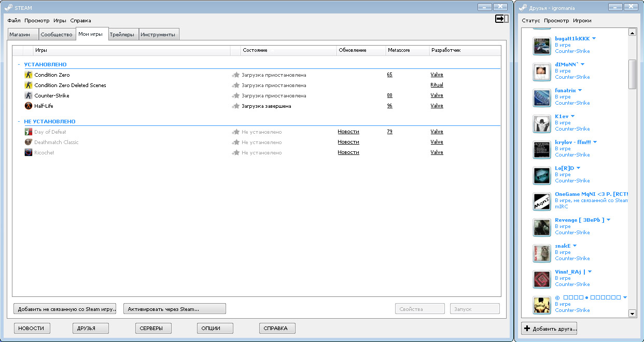Toggle favorite star for Half-Life
Image resolution: width=644 pixels, height=342 pixels.
pos(235,106)
